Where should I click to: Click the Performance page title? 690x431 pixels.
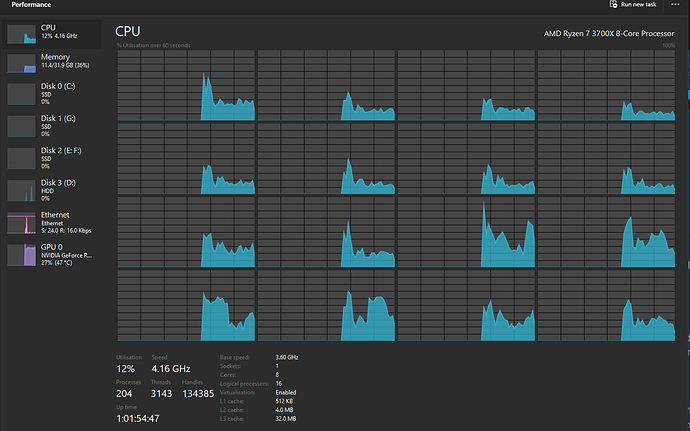32,5
